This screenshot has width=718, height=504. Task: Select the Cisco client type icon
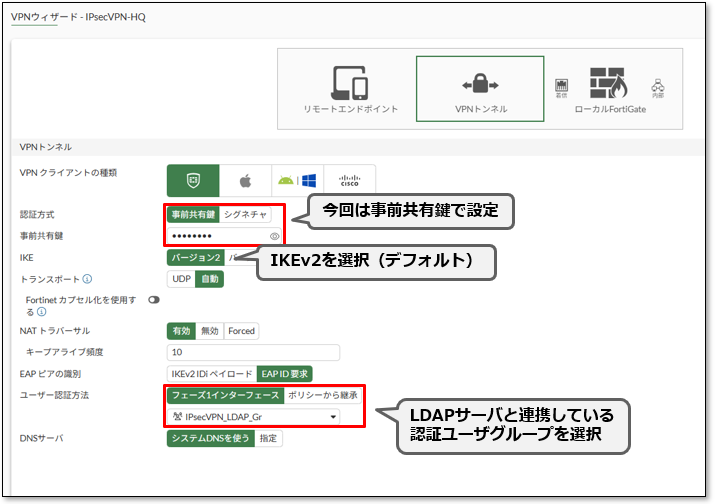349,182
